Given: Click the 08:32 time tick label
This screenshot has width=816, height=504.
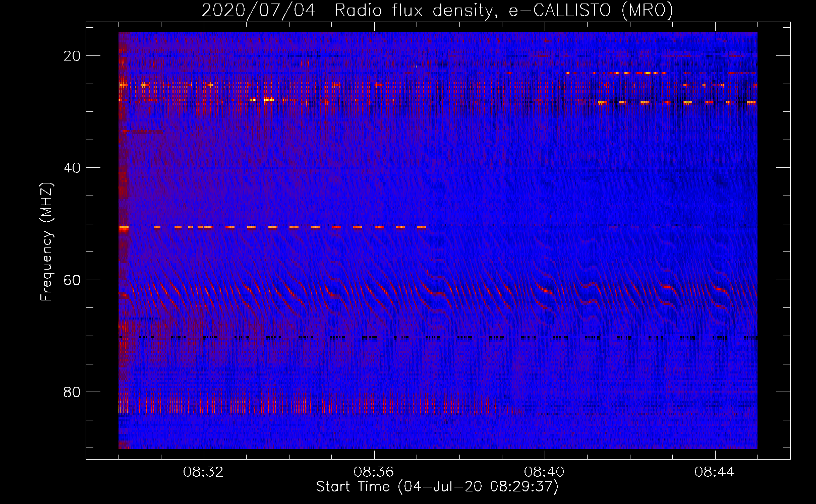Looking at the screenshot, I should [x=203, y=472].
